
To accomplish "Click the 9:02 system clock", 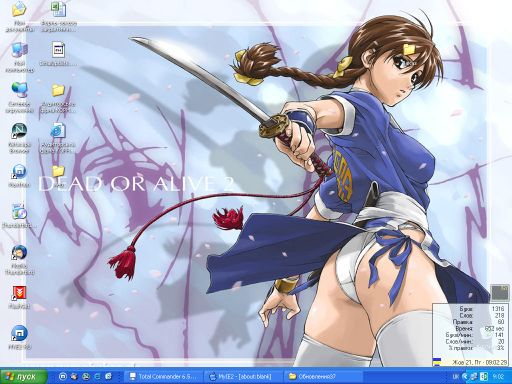I will 498,377.
